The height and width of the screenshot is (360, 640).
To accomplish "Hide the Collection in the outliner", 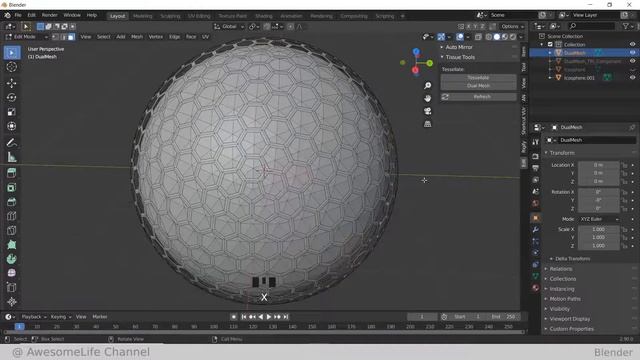I will pos(632,44).
